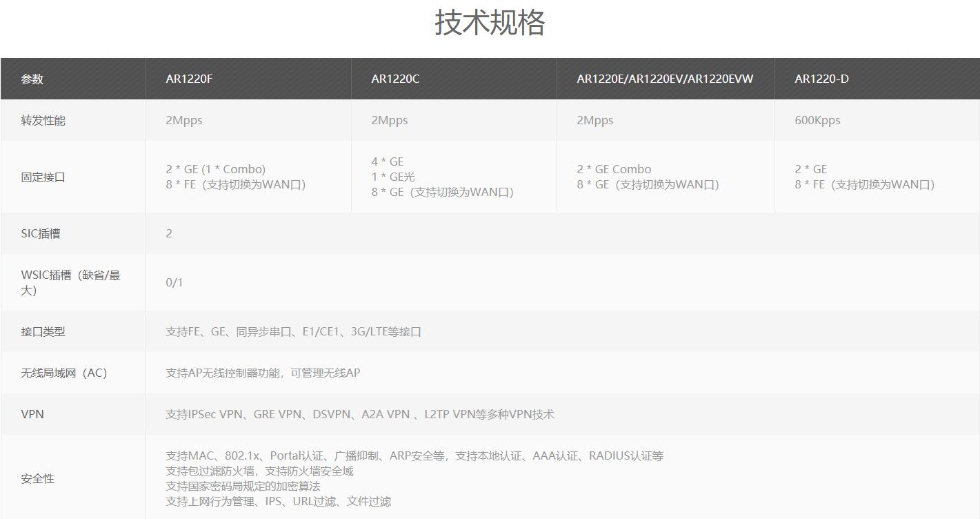Click AR1220-D 2 * GE text
Image resolution: width=980 pixels, height=519 pixels.
click(x=810, y=169)
